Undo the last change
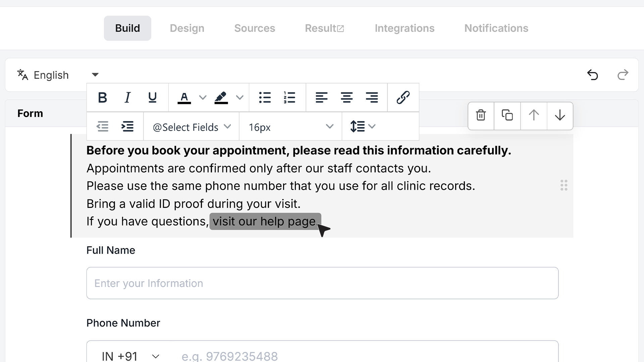This screenshot has width=644, height=362. pos(593,75)
